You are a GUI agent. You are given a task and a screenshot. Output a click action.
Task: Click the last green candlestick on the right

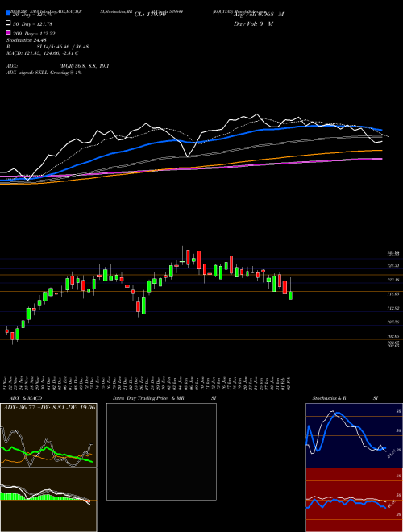coord(291,295)
